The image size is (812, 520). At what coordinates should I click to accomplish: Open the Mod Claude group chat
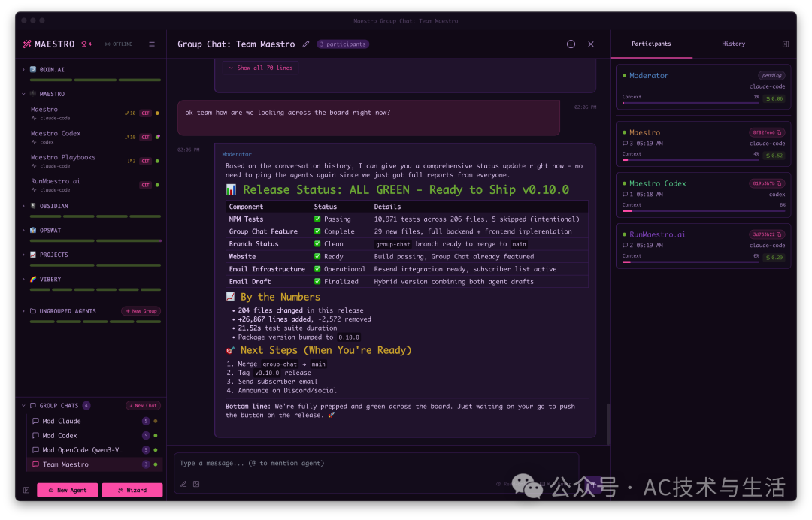(x=94, y=421)
